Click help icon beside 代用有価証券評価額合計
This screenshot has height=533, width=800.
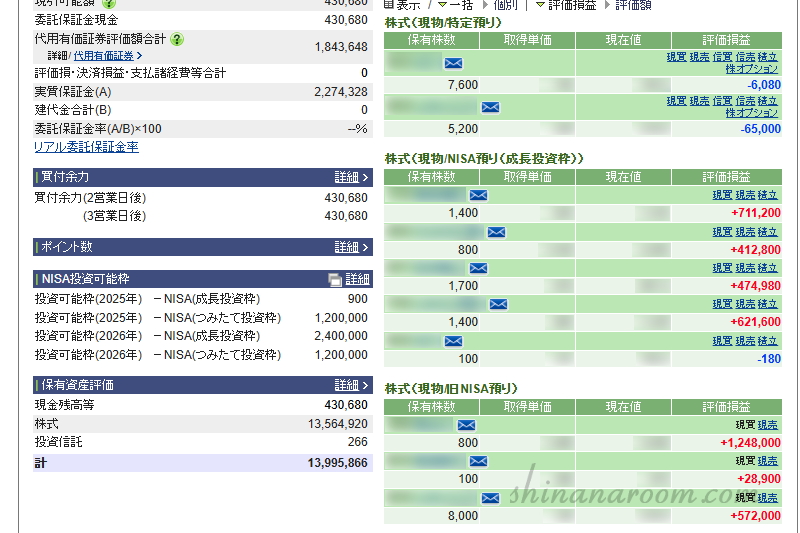(177, 39)
